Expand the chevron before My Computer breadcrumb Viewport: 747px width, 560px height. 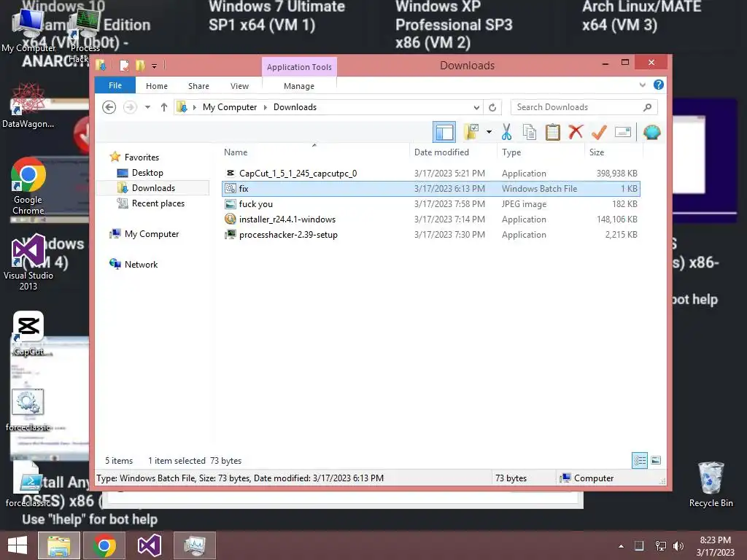[194, 107]
